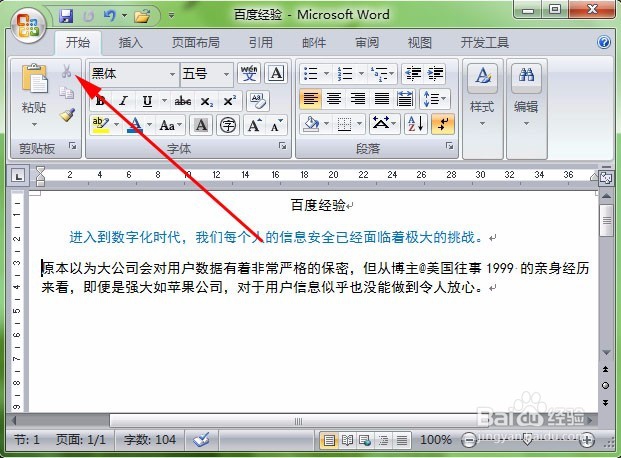Screen dimensions: 621x458
Task: Decrease paragraph indent
Action: pyautogui.click(x=413, y=73)
